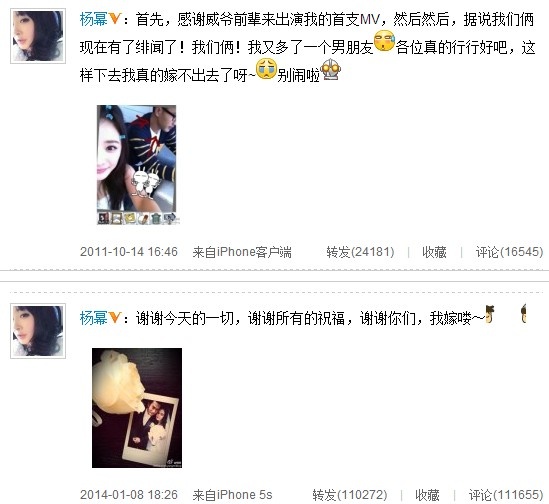Click the orange V verified badge in second post
The image size is (549, 504).
pos(114,317)
